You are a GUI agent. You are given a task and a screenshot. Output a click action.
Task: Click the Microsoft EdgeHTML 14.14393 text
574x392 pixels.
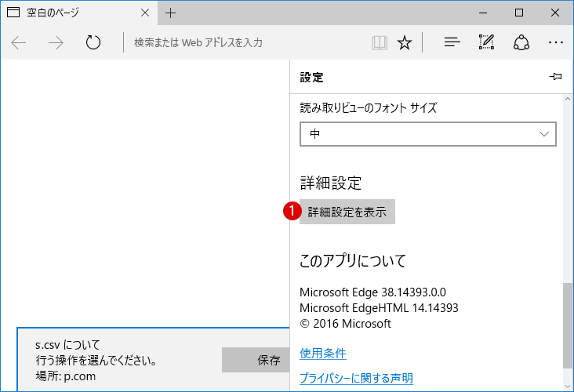click(379, 308)
